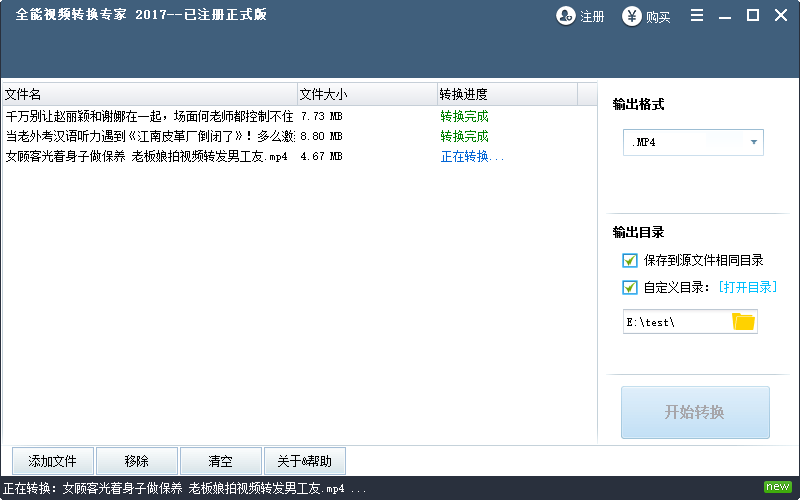
Task: Click the status bar 正在转换 message
Action: coord(185,488)
